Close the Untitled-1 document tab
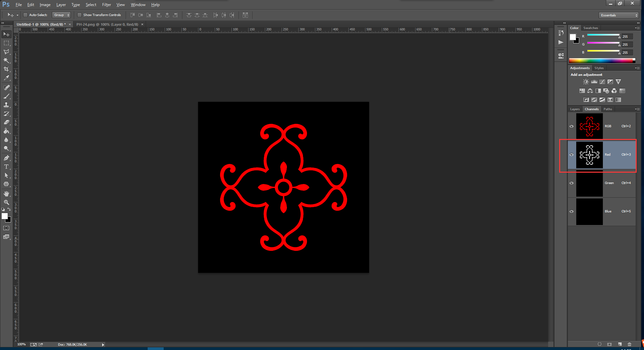644x350 pixels. (70, 24)
